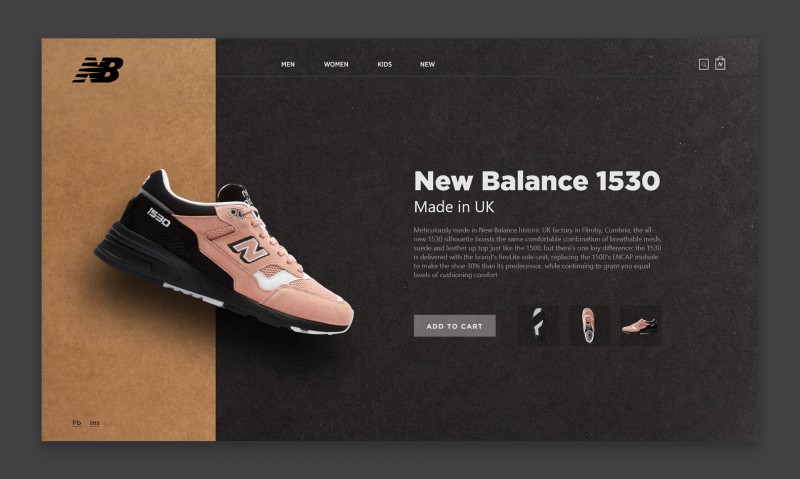Screen dimensions: 800x479
Task: Select KIDS in the navigation
Action: coord(385,64)
